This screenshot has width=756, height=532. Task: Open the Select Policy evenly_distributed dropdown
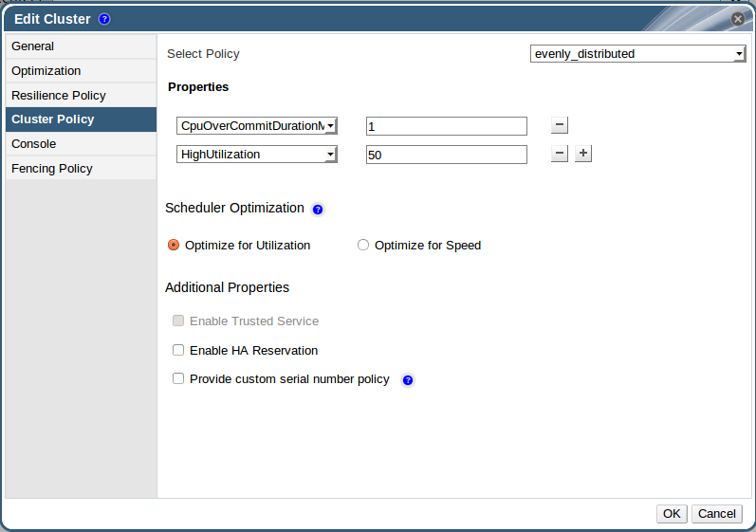[x=637, y=54]
